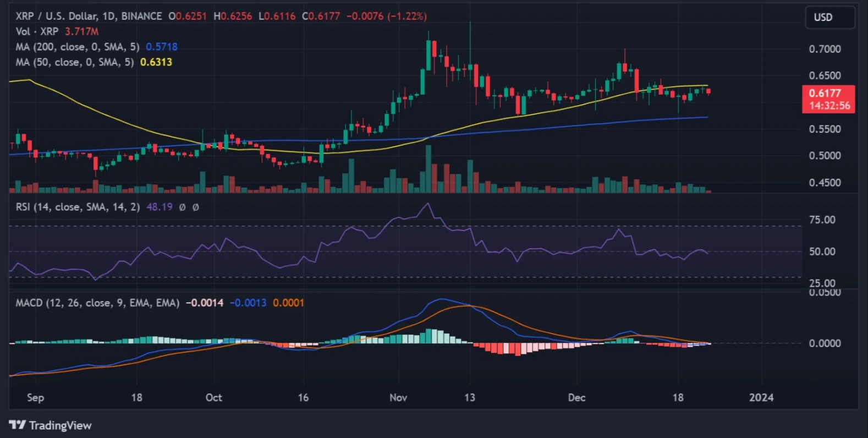Click the 0.4500 price axis label
The height and width of the screenshot is (438, 868).
(x=825, y=183)
